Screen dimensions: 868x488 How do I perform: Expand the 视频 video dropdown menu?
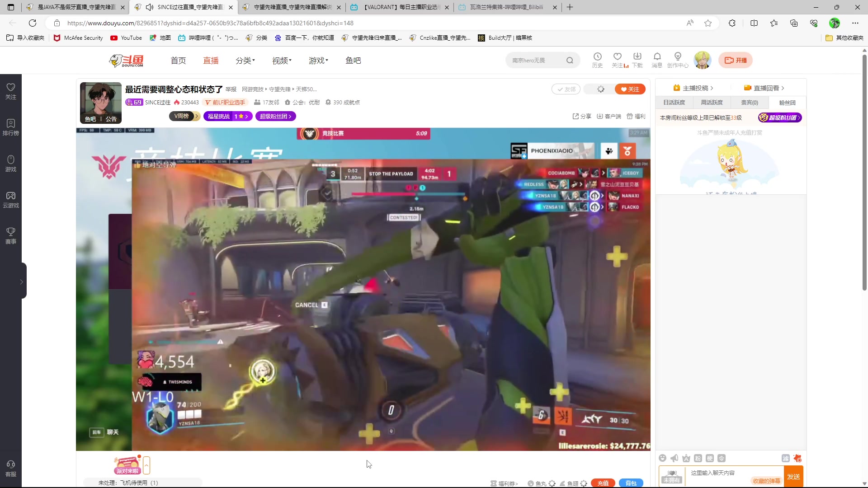[x=282, y=60]
